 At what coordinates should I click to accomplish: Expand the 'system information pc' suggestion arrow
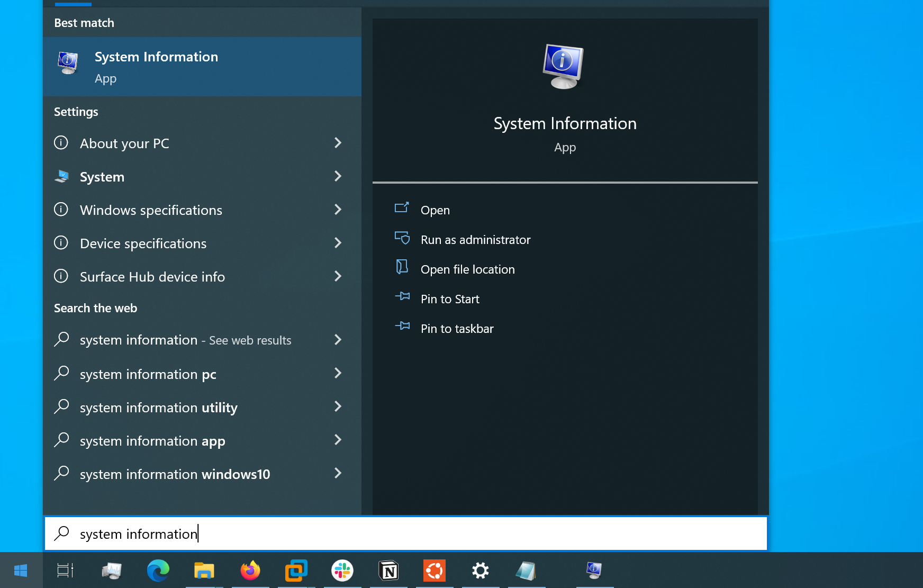[x=338, y=373]
